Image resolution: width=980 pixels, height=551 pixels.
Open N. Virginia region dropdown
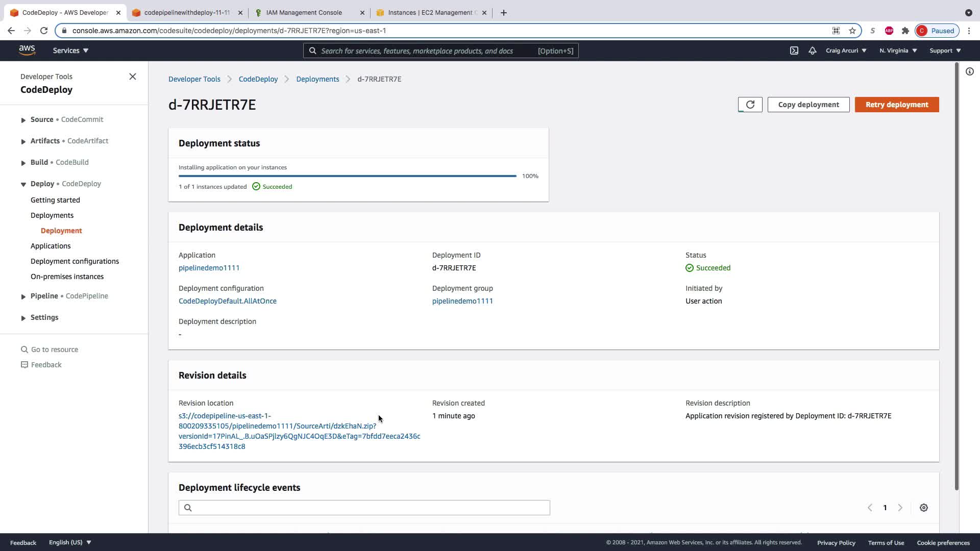pos(898,51)
